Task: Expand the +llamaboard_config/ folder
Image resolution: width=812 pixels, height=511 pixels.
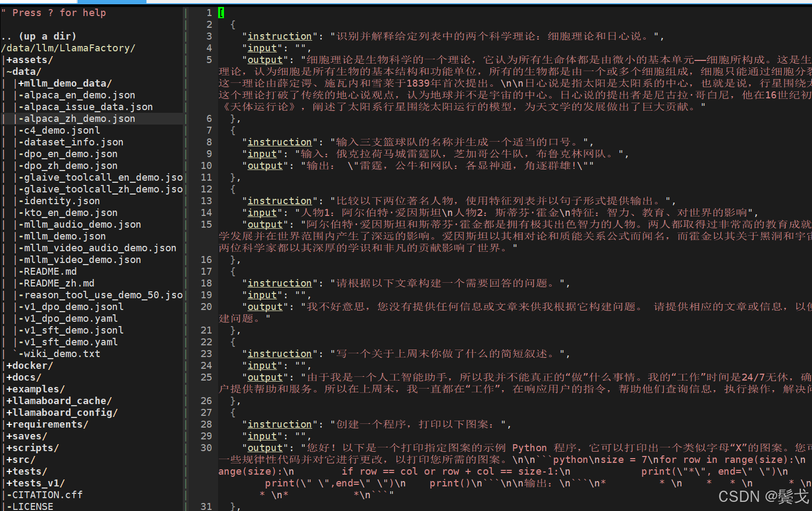Action: pos(62,413)
